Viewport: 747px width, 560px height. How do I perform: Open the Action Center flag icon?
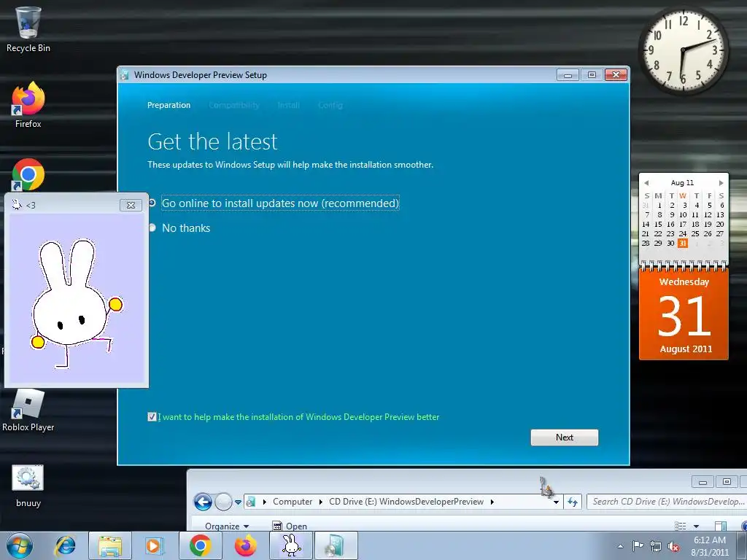pyautogui.click(x=638, y=546)
